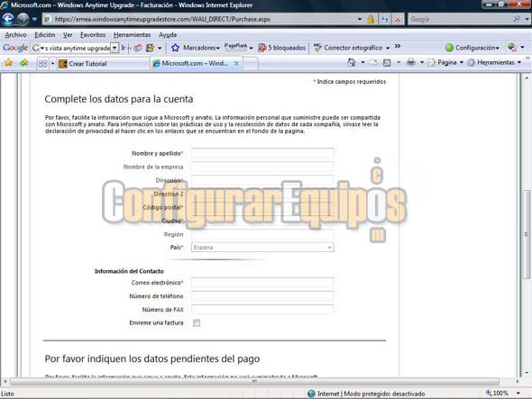Open the Configuración dropdown
The height and width of the screenshot is (399, 532).
pyautogui.click(x=472, y=48)
